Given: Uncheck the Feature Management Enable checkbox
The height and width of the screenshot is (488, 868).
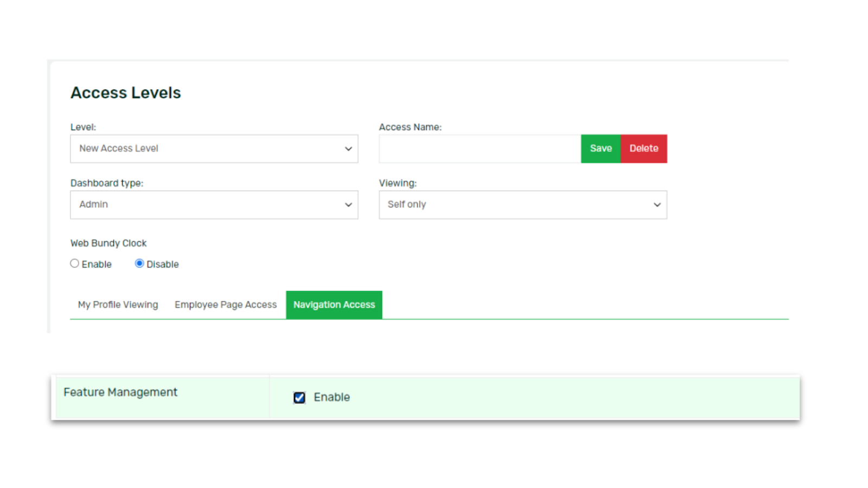Looking at the screenshot, I should (x=299, y=397).
